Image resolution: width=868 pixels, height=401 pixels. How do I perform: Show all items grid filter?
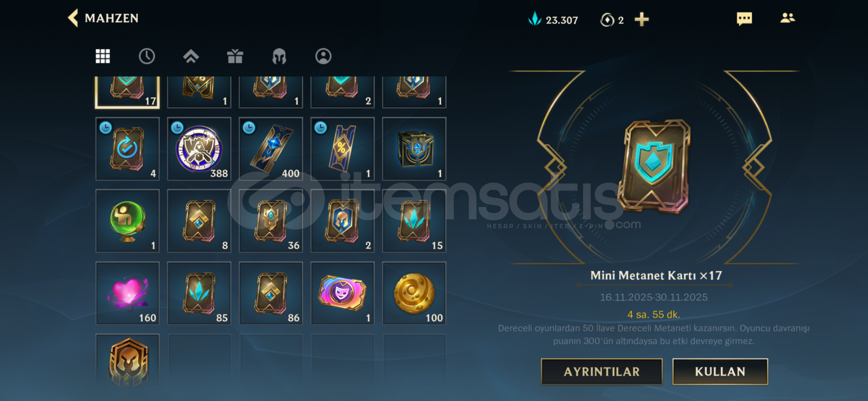pos(103,56)
